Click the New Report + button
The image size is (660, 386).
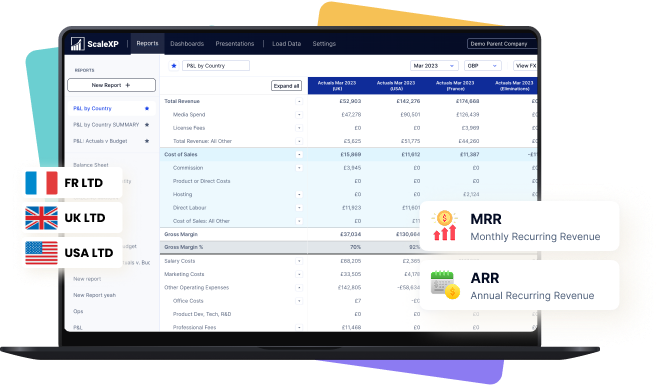click(111, 85)
